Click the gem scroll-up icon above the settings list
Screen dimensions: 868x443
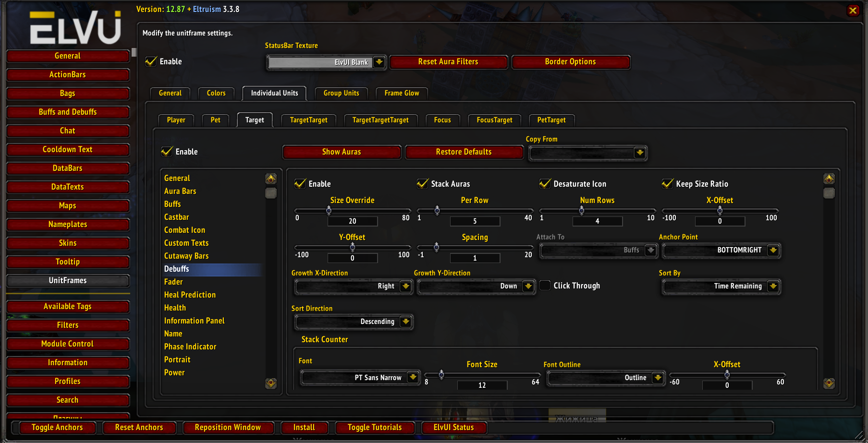click(270, 178)
